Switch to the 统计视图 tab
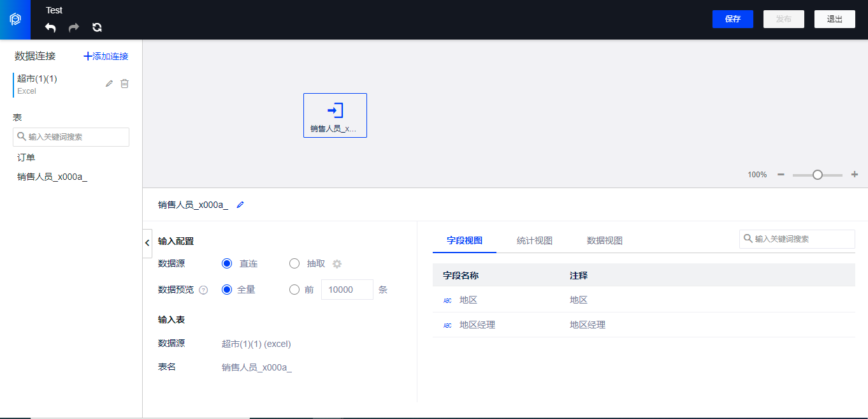868x419 pixels. click(x=535, y=240)
